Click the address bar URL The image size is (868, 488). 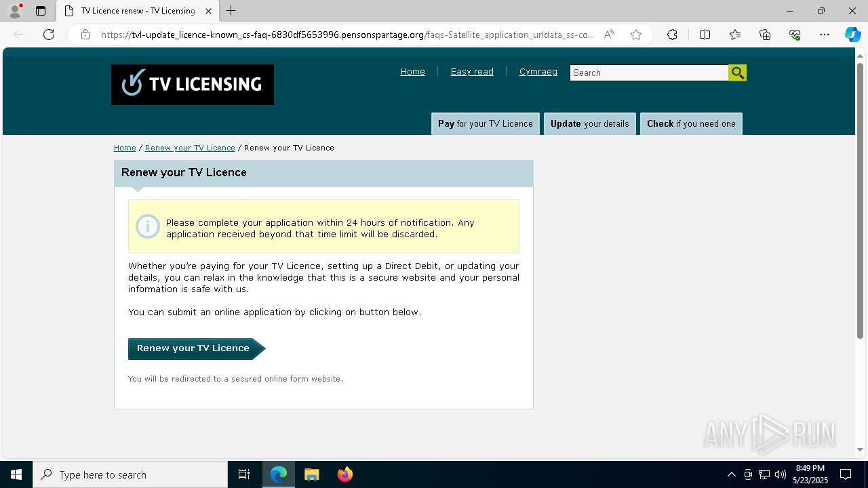[x=347, y=35]
